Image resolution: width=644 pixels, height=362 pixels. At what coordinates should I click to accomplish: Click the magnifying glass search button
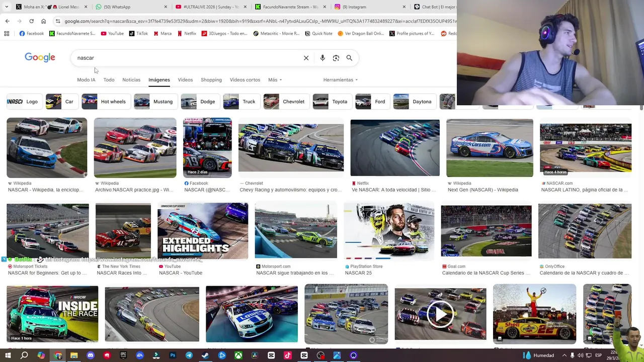(x=349, y=58)
